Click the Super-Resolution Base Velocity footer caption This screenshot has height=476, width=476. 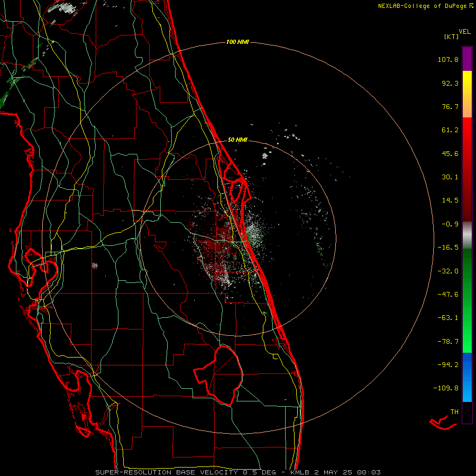[237, 472]
